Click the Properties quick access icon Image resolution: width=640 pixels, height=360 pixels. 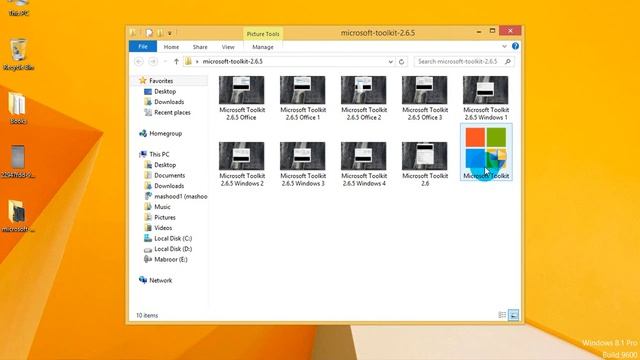(x=149, y=33)
